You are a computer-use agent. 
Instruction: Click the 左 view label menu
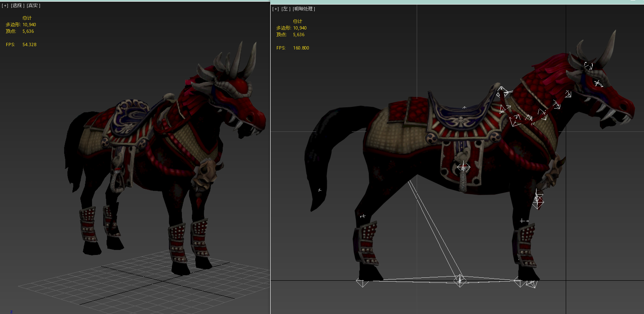click(x=286, y=9)
